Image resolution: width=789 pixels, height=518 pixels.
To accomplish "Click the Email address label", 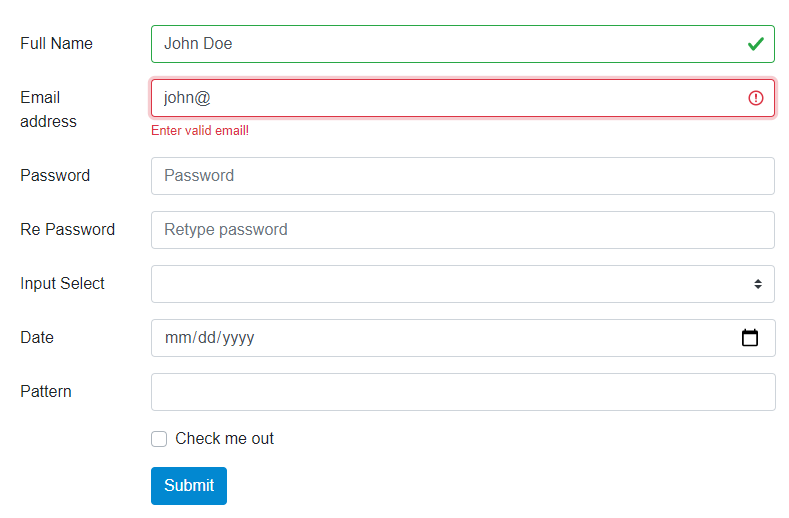I will tap(48, 109).
